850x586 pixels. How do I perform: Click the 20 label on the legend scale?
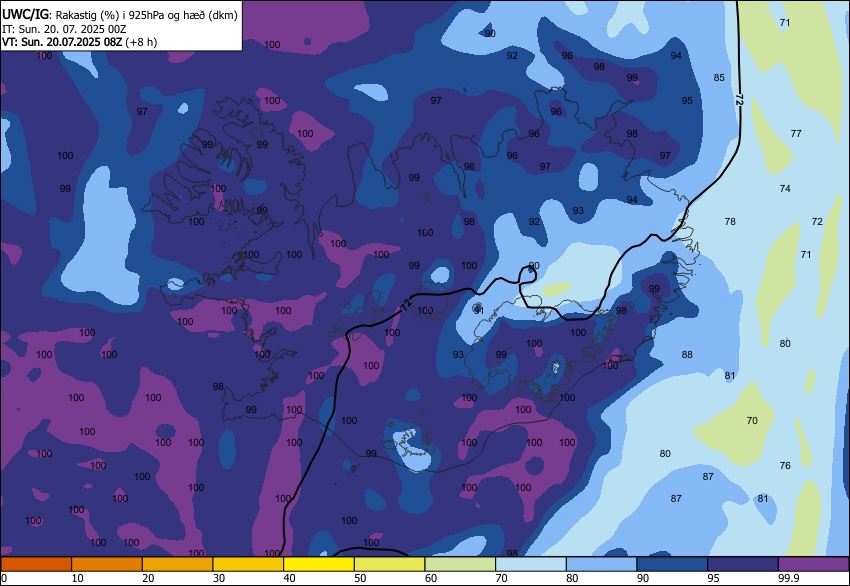click(148, 579)
